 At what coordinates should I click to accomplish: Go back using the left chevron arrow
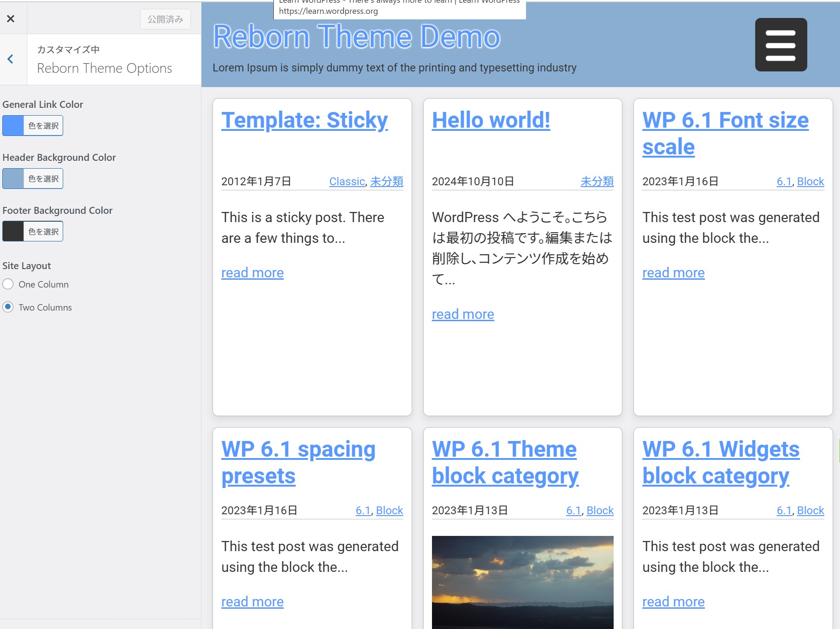(x=11, y=59)
